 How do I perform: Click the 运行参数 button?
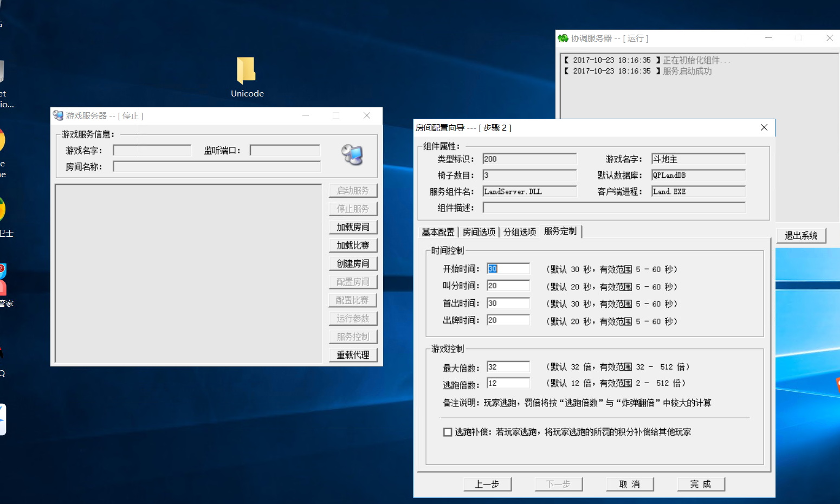[353, 319]
